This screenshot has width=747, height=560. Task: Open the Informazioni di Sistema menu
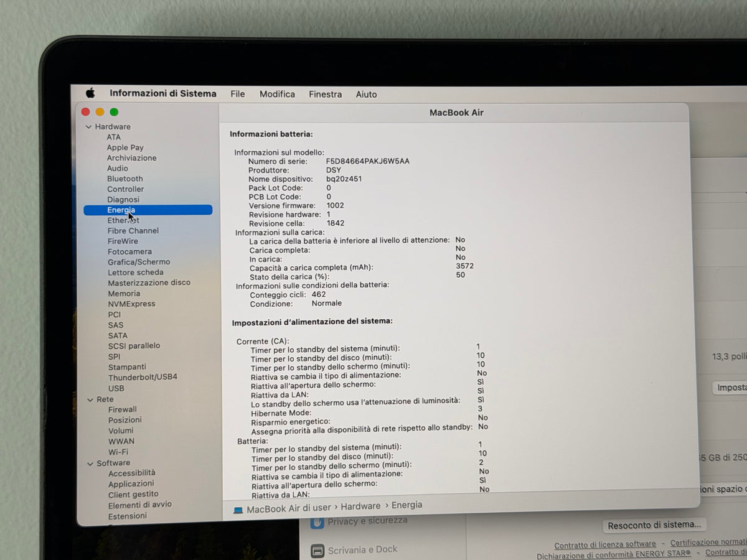point(163,93)
